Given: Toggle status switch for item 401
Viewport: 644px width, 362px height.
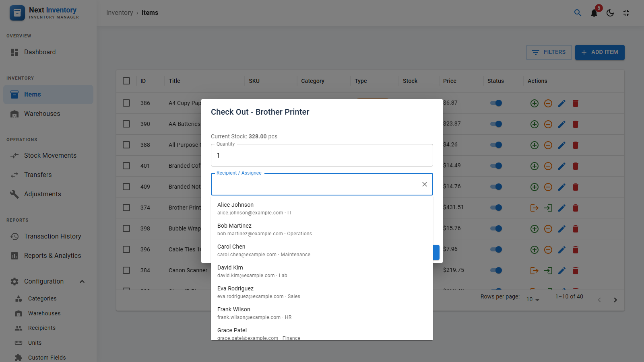Looking at the screenshot, I should click(496, 166).
